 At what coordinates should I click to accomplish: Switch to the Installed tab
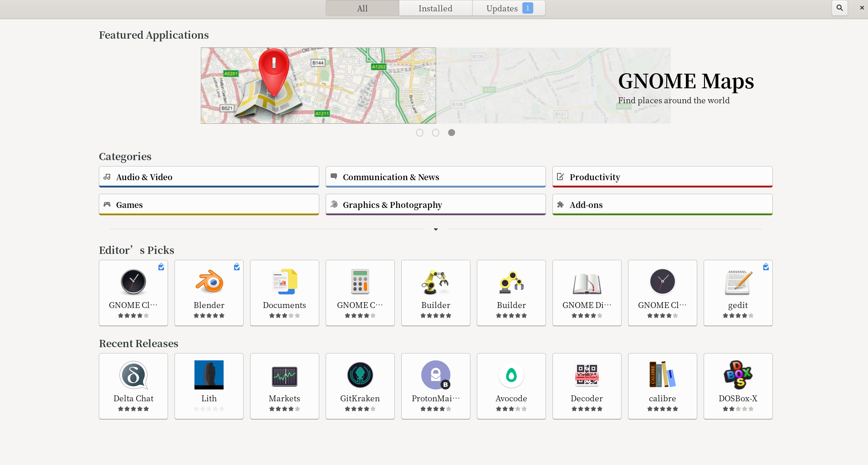435,8
